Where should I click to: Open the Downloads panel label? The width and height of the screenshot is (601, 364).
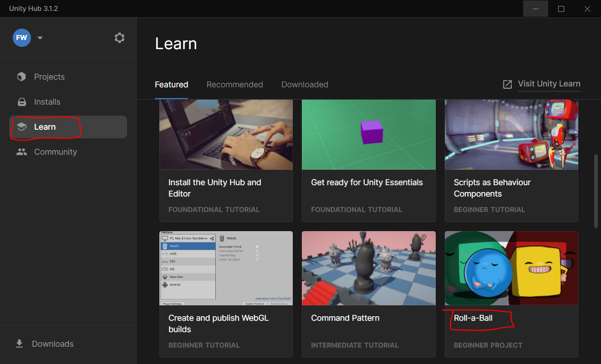coord(53,344)
